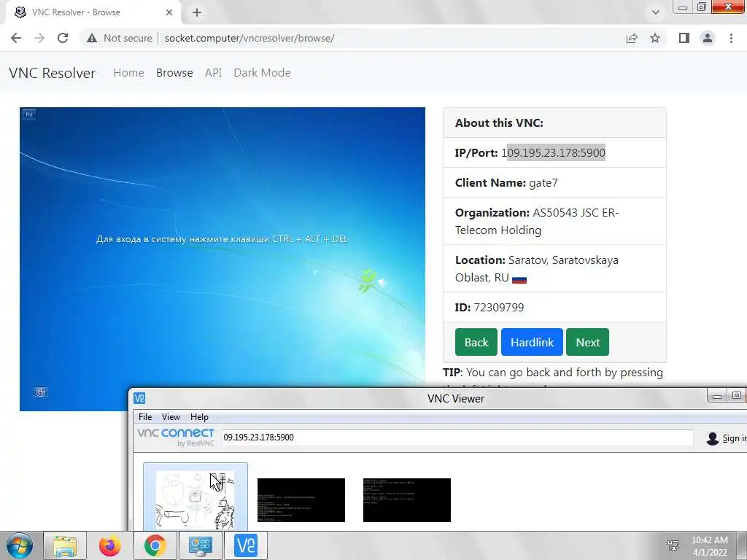Click the ID 72309799 text
This screenshot has width=747, height=560.
coord(489,307)
